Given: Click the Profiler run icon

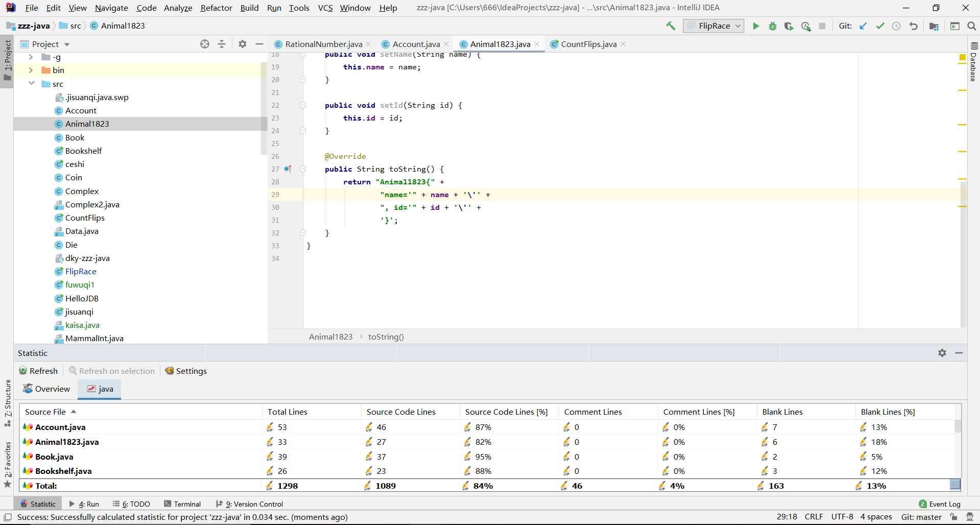Looking at the screenshot, I should tap(806, 26).
